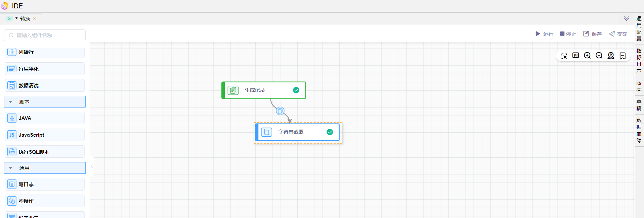Expand the double-chevron dropdown at top right
Screen dimensions: 644x218
click(626, 19)
